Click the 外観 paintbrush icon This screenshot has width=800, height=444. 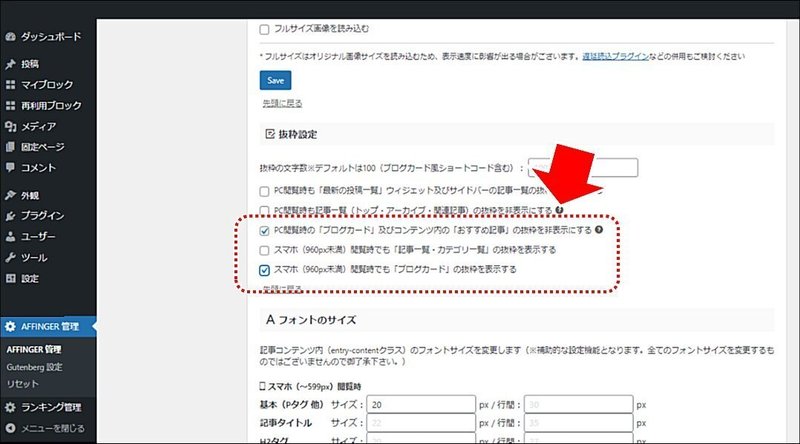[x=10, y=195]
